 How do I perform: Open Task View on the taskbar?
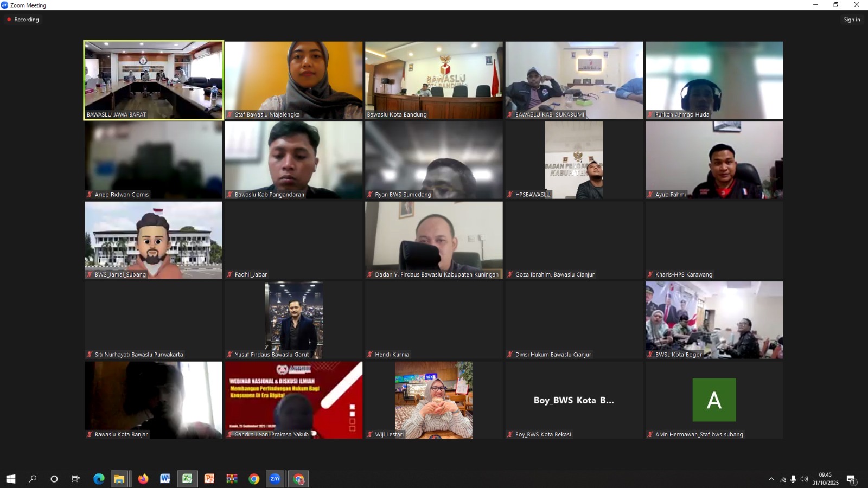(x=76, y=479)
